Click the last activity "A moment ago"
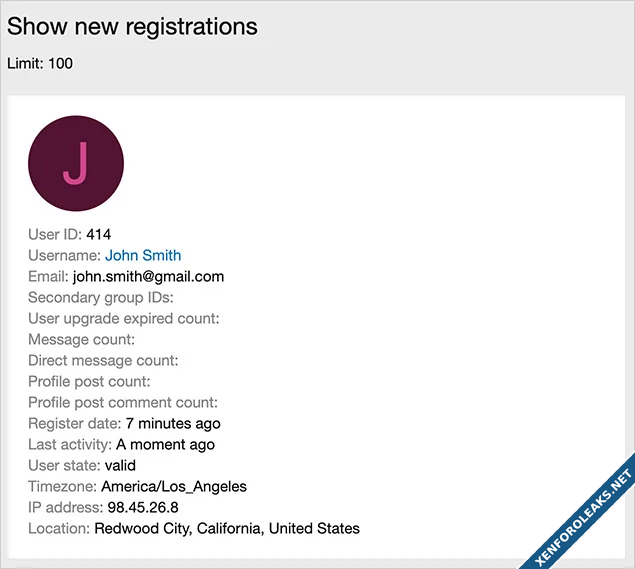 (166, 445)
